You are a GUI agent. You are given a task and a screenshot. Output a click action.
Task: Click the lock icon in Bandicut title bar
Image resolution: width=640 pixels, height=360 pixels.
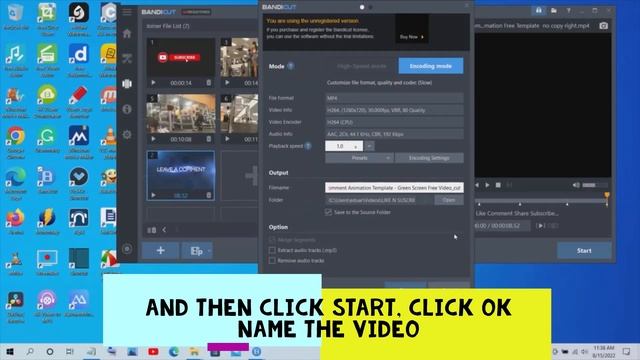point(539,11)
